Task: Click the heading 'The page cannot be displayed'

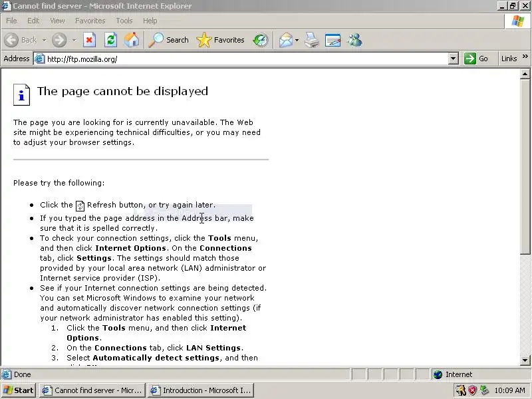Action: (x=122, y=91)
